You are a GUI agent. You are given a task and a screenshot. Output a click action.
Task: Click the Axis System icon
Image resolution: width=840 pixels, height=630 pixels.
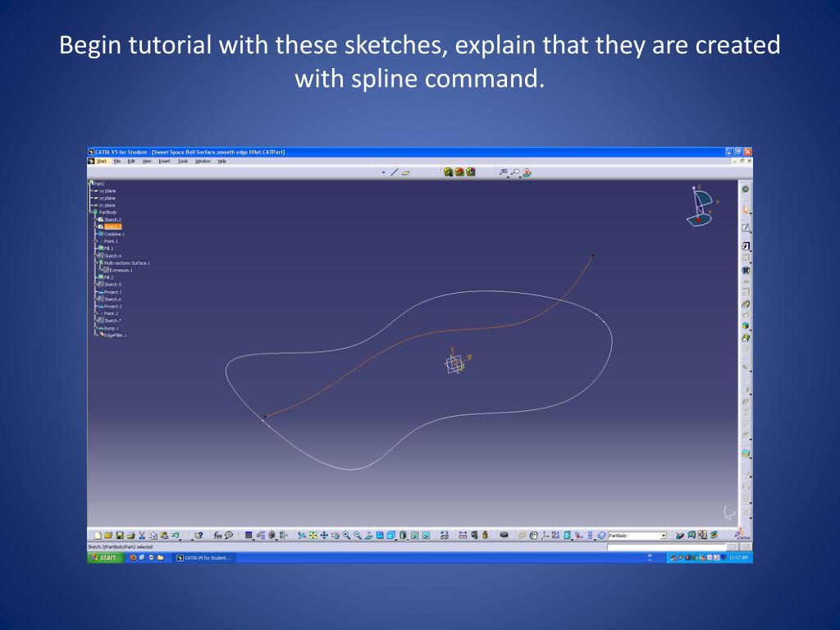pyautogui.click(x=545, y=535)
